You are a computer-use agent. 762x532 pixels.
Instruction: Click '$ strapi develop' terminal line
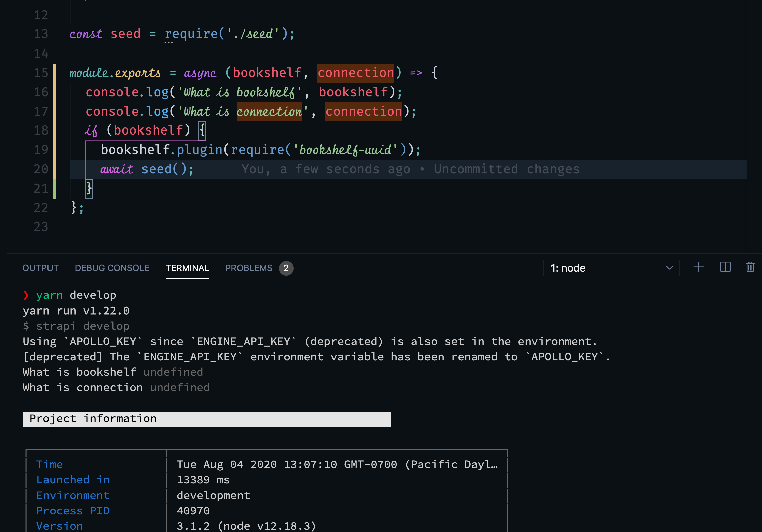click(x=76, y=326)
